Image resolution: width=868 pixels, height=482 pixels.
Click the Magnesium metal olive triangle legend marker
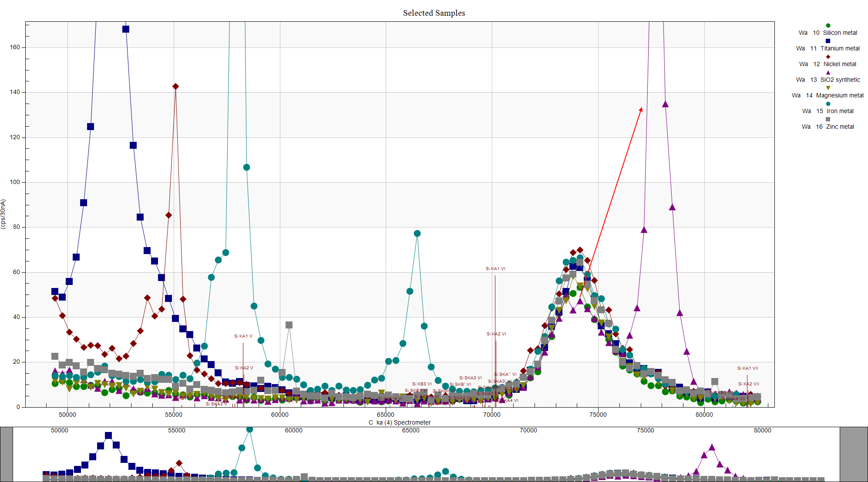click(x=828, y=88)
